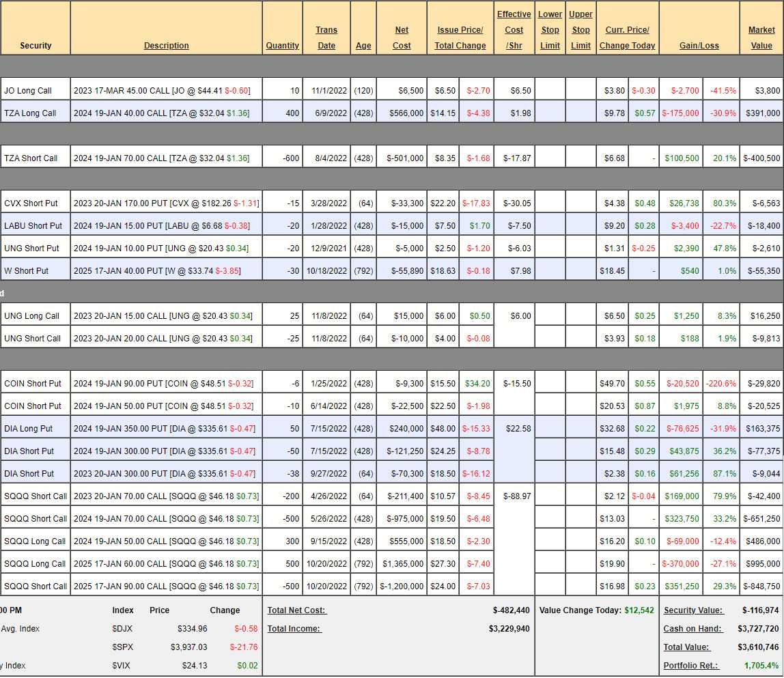This screenshot has width=784, height=678.
Task: Select the Age column header
Action: 363,46
